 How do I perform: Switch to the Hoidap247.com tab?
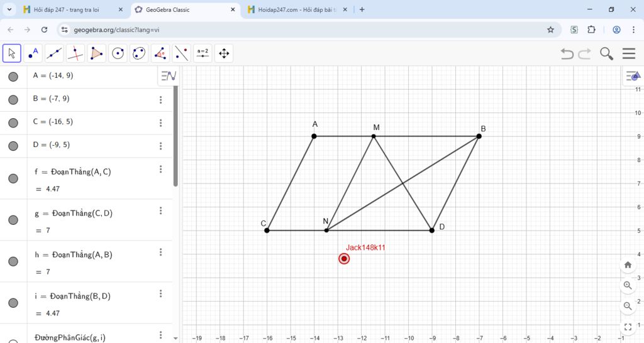tap(297, 9)
